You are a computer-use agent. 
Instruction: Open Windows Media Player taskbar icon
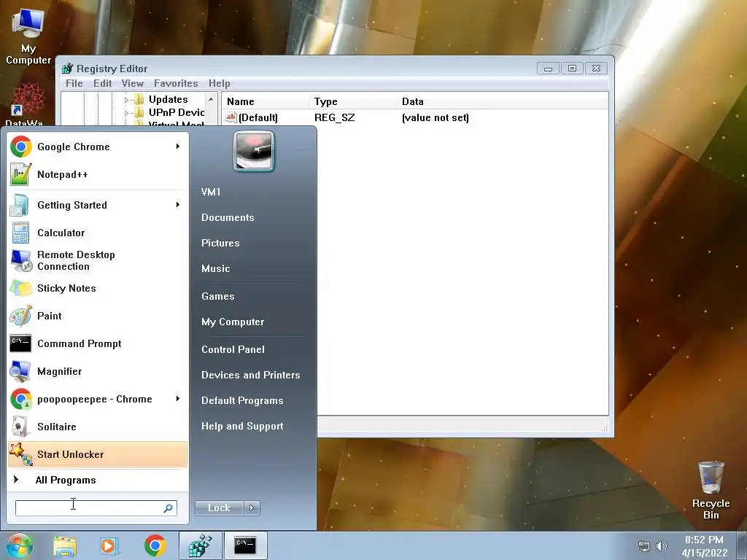pyautogui.click(x=109, y=545)
